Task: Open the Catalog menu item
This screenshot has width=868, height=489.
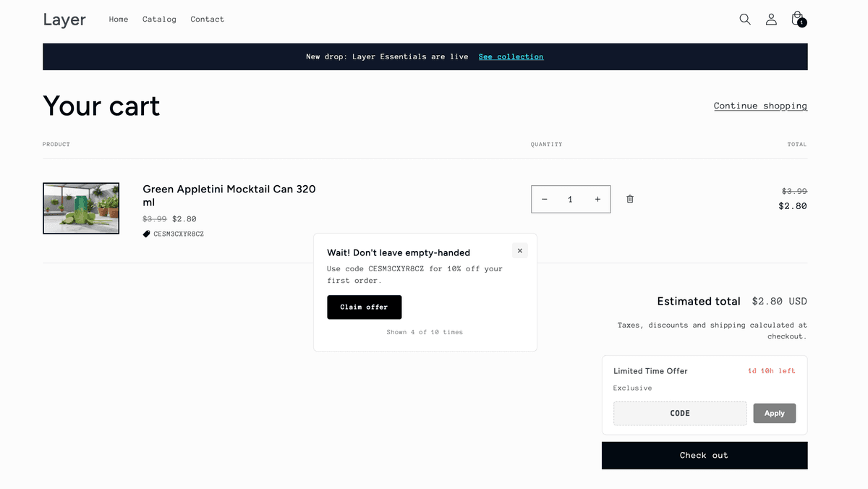Action: tap(159, 20)
